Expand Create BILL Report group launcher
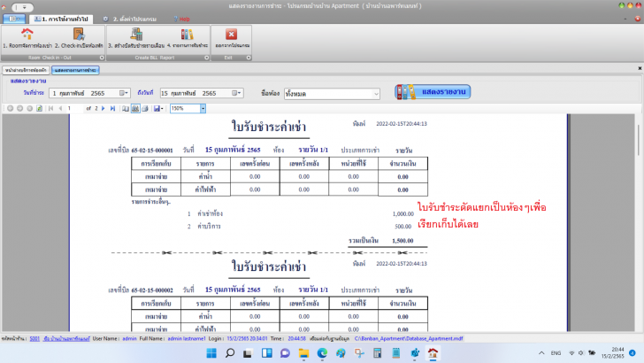The height and width of the screenshot is (363, 644). (x=207, y=58)
